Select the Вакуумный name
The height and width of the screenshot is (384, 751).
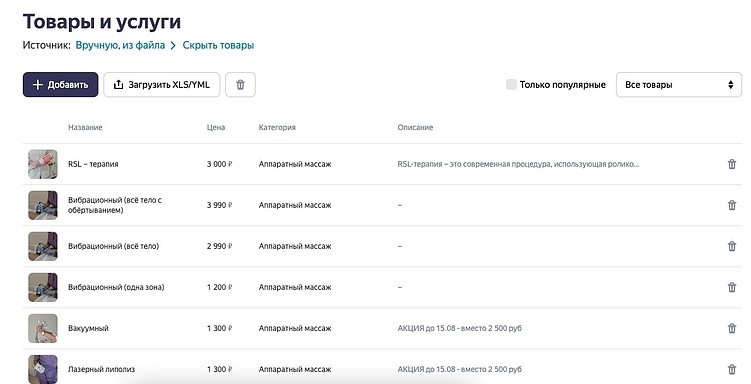point(88,328)
